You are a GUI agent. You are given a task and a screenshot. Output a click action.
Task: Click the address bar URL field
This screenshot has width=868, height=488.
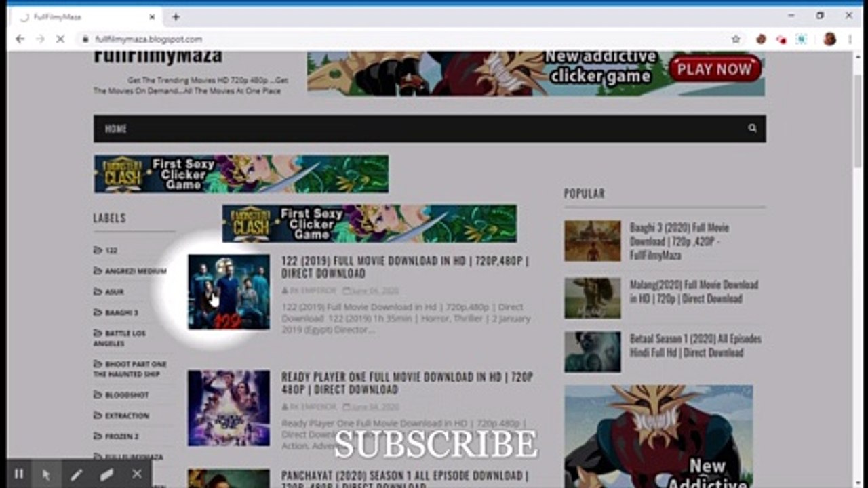click(x=407, y=39)
